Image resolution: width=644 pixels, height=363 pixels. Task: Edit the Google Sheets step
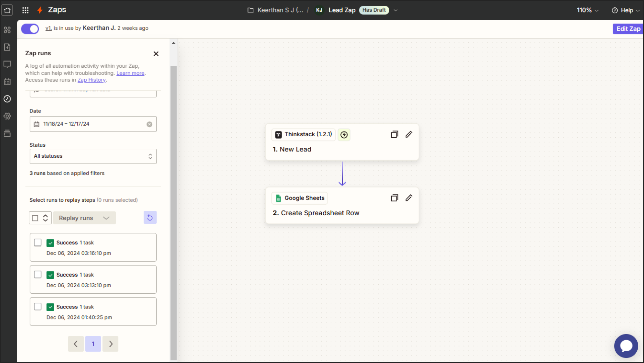tap(409, 198)
